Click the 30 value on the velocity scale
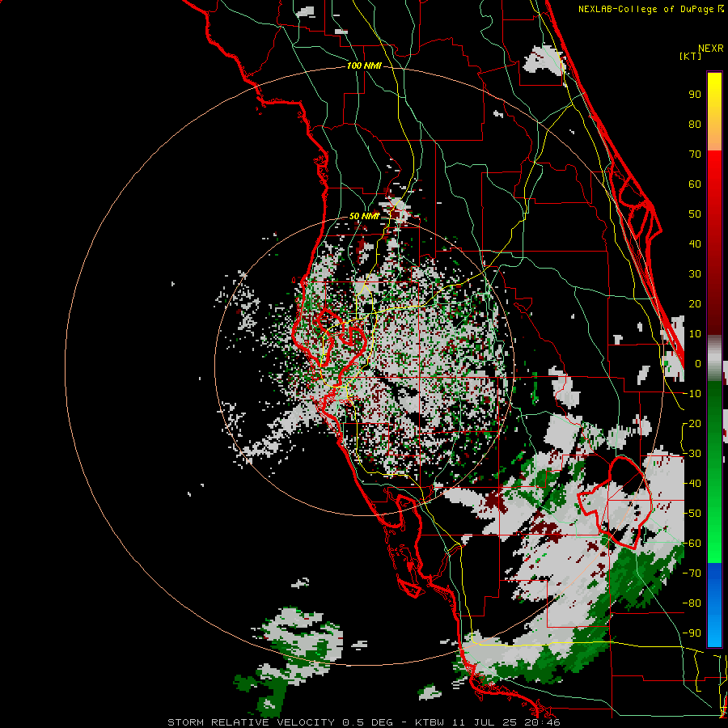The image size is (728, 728). (x=695, y=274)
